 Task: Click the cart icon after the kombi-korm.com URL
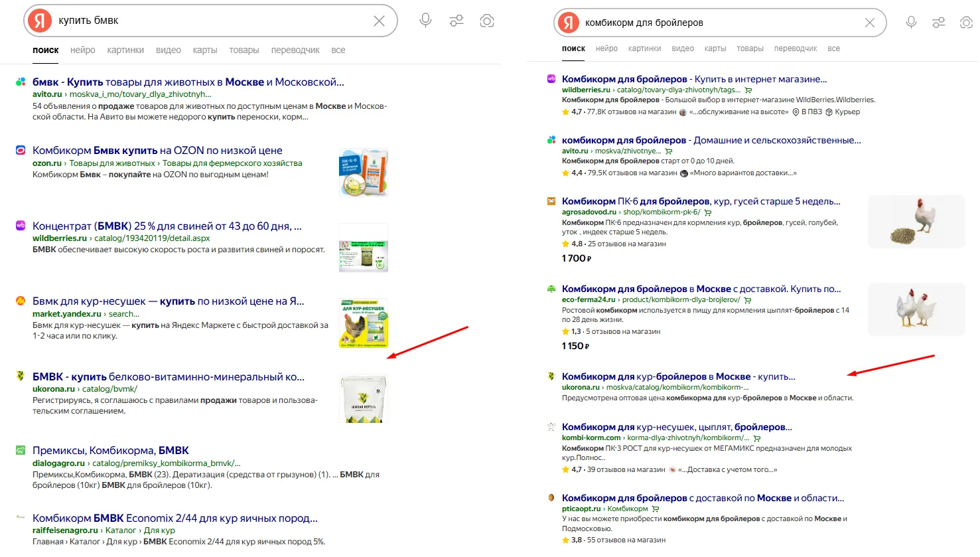pos(757,438)
